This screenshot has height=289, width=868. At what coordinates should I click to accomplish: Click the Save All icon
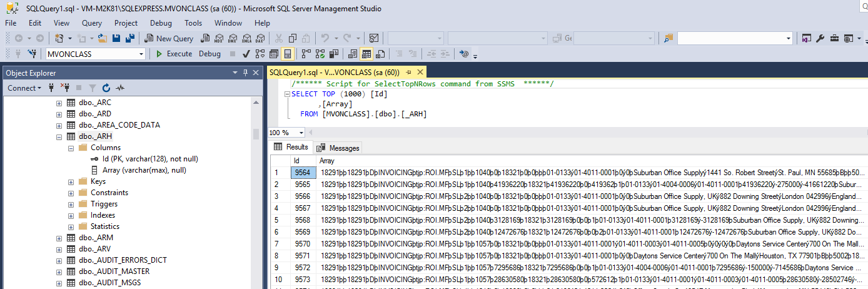[x=130, y=38]
